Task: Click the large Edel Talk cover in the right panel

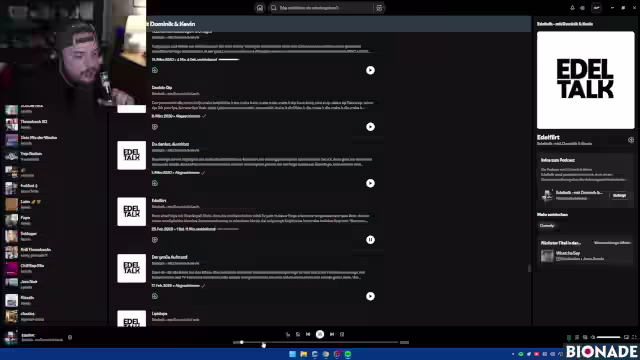Action: pyautogui.click(x=586, y=80)
